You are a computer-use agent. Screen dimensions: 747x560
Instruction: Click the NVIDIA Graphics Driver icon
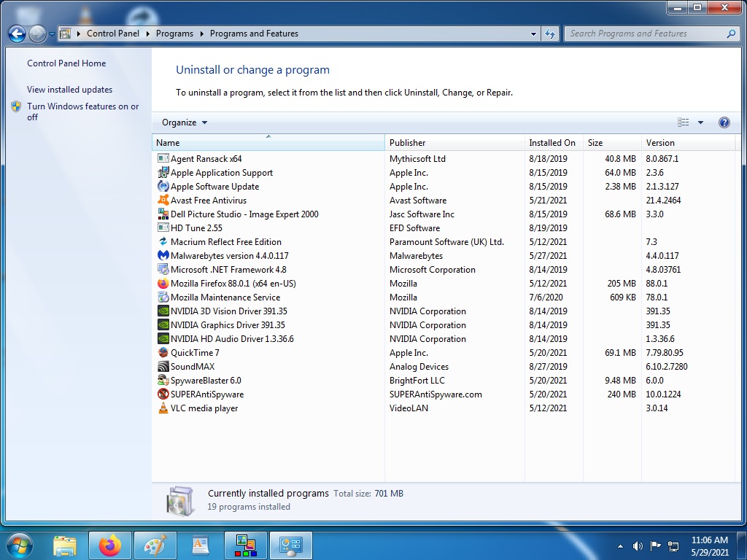[163, 324]
